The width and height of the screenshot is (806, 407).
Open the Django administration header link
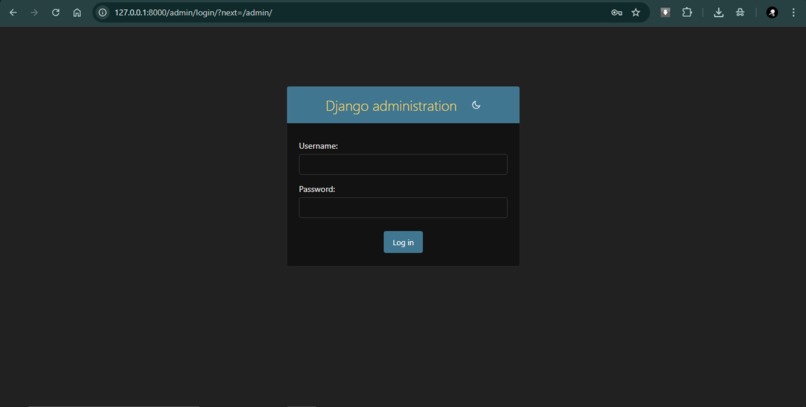(391, 106)
